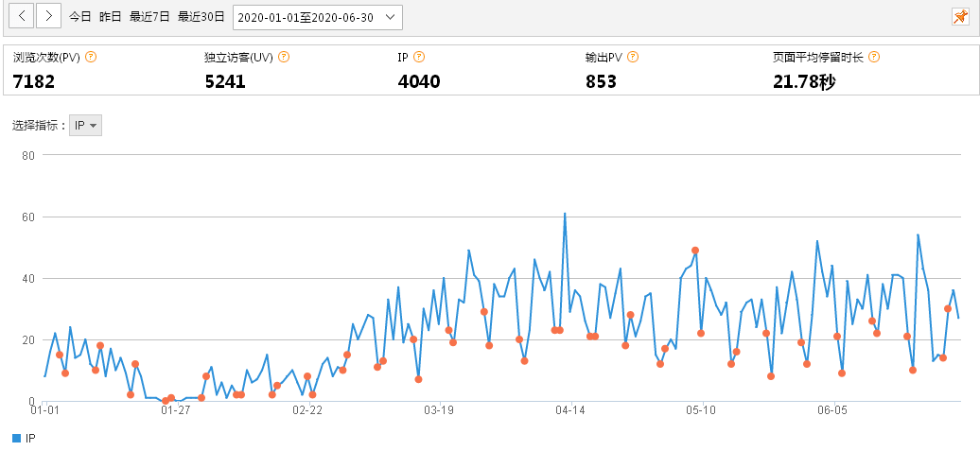The width and height of the screenshot is (980, 451).
Task: Open help icon next to 页面平均停留时长
Action: [874, 57]
